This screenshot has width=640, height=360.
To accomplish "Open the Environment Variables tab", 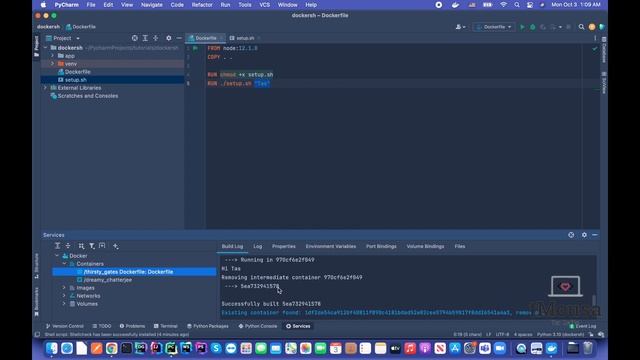I will point(331,247).
